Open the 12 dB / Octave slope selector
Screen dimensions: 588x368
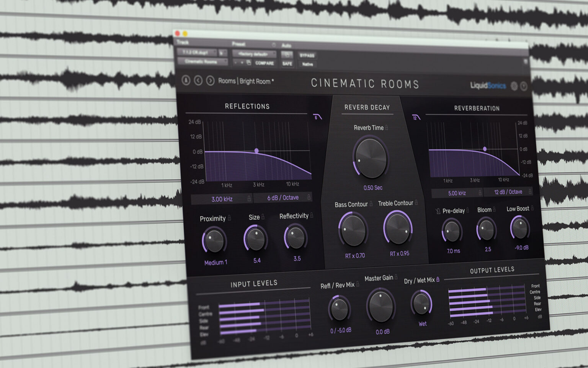coord(508,192)
